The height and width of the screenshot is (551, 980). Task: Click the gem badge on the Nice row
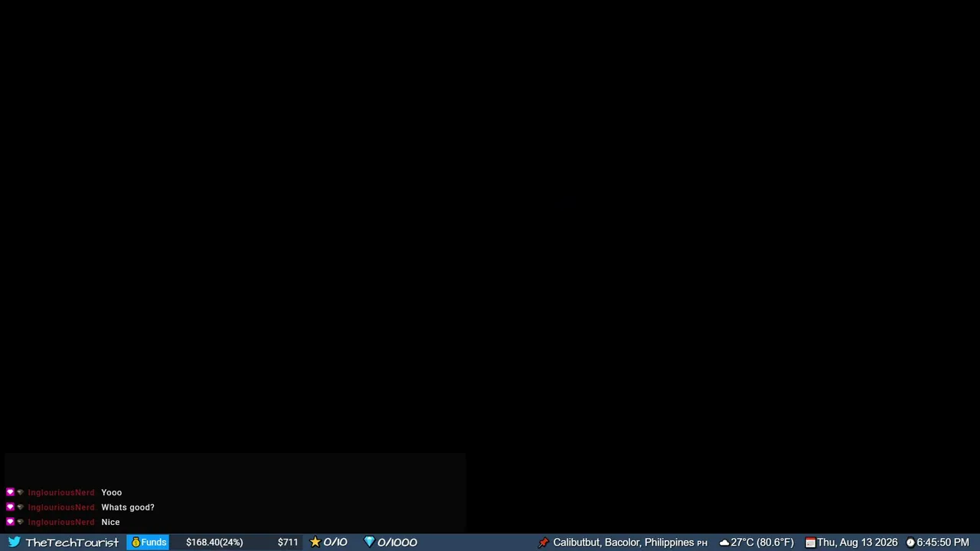(x=21, y=522)
